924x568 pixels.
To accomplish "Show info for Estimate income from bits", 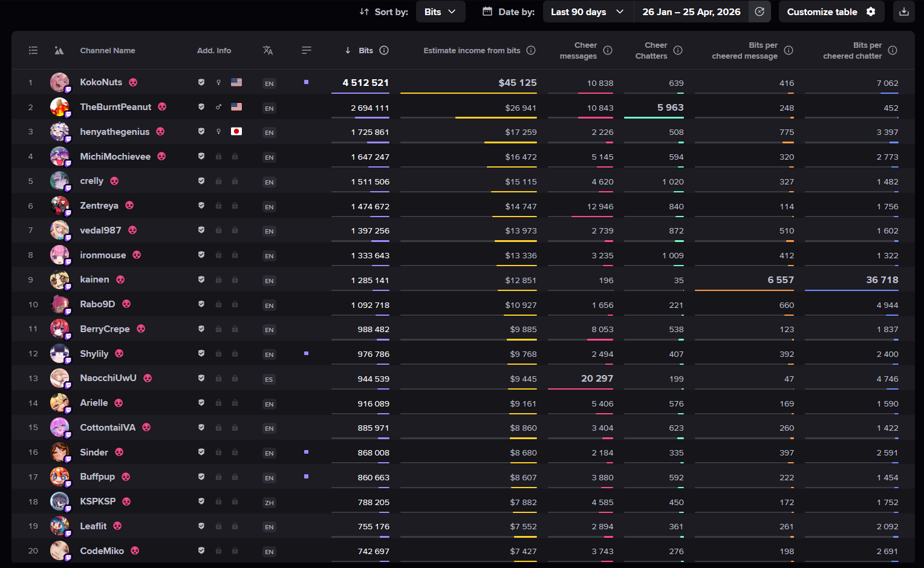I will click(531, 50).
